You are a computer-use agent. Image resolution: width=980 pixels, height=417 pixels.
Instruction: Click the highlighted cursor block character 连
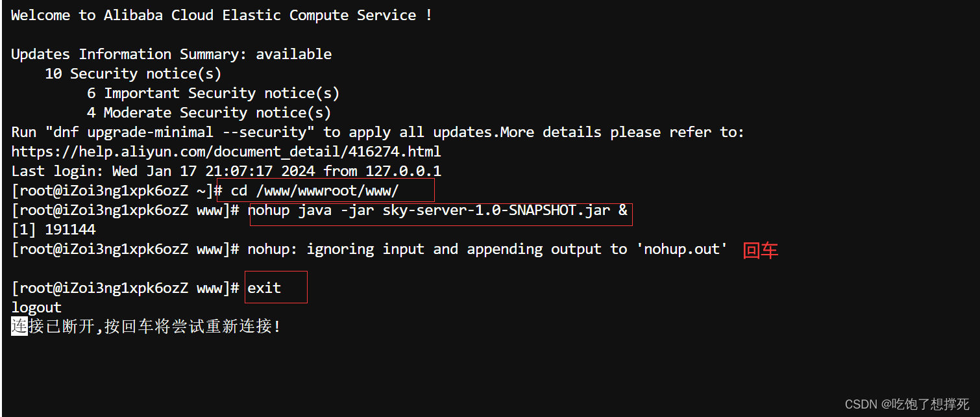[x=19, y=326]
